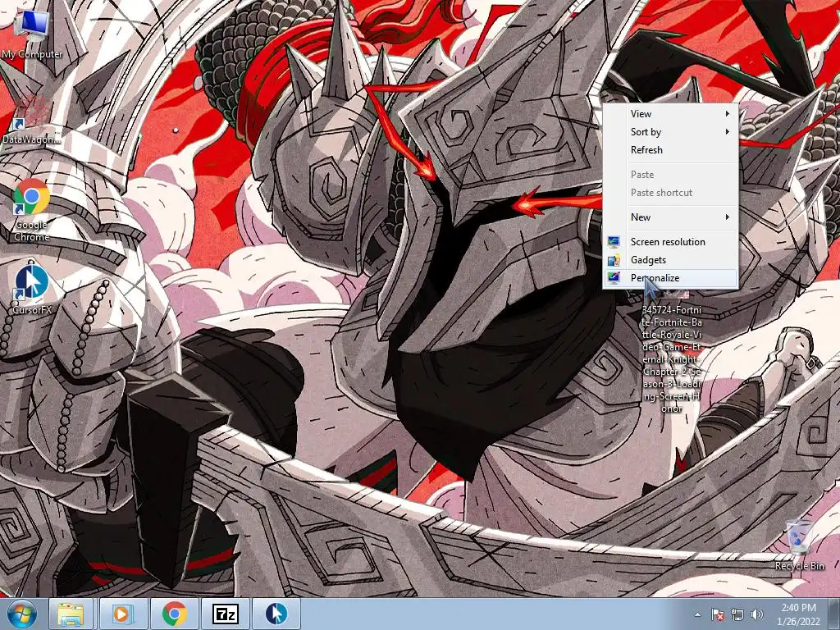The height and width of the screenshot is (630, 840).
Task: Open the My Computer desktop icon
Action: pos(32,33)
